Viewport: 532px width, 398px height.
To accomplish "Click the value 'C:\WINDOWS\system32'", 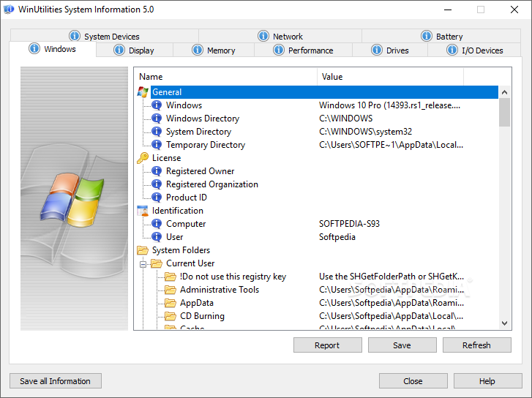I will pyautogui.click(x=365, y=132).
